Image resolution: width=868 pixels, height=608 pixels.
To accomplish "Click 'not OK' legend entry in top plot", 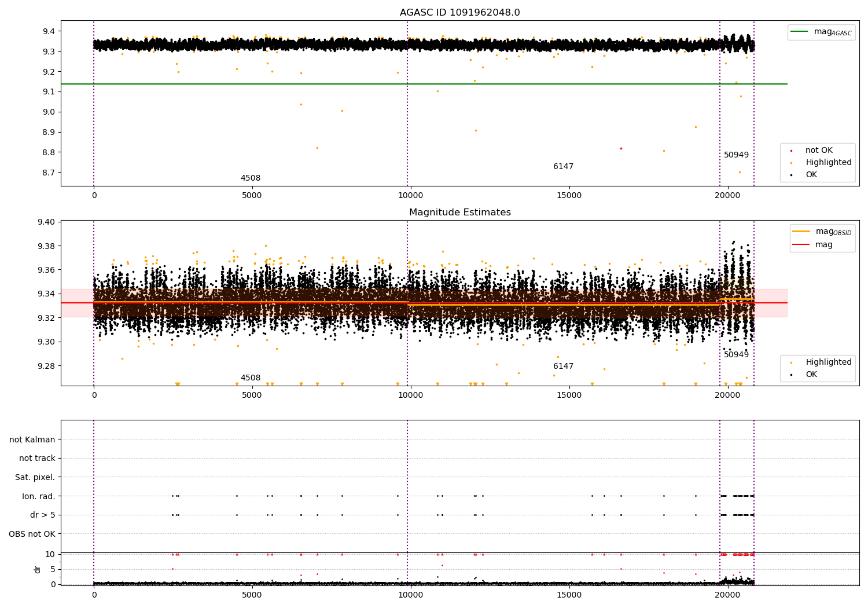I will [x=818, y=151].
